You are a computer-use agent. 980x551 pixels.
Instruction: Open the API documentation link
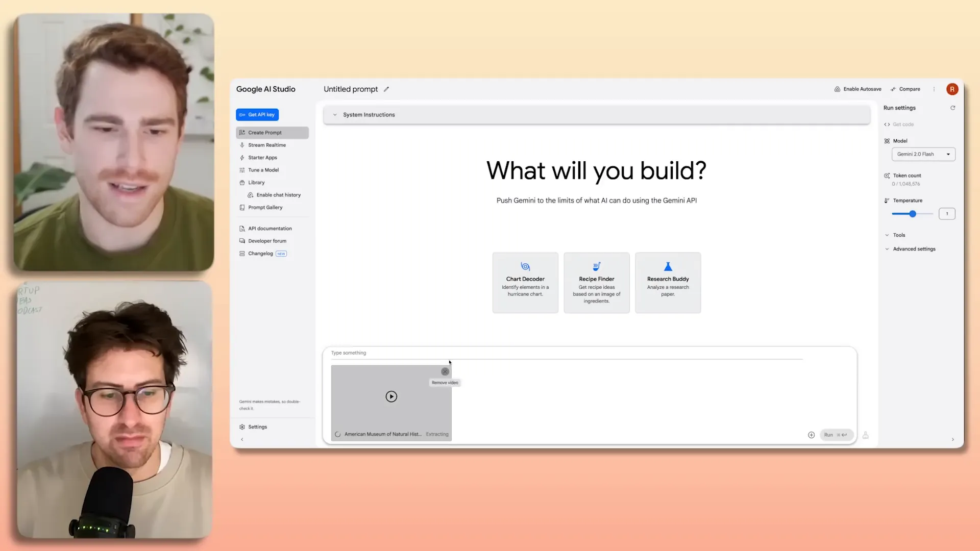tap(270, 229)
